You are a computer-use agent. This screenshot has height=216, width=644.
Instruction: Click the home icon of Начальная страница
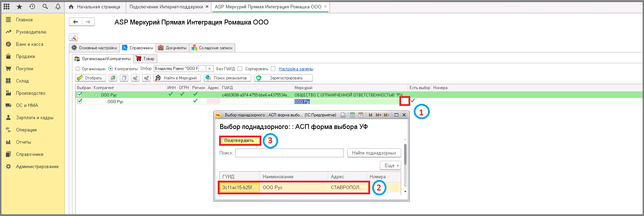71,7
